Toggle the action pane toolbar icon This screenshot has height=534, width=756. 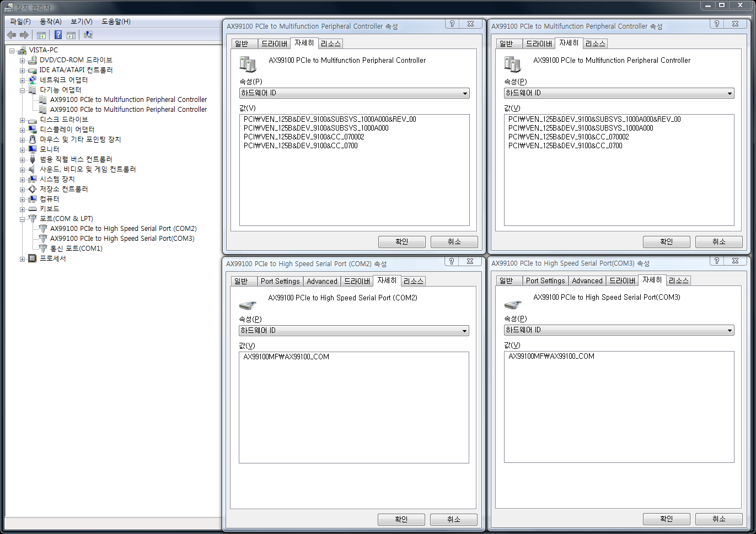click(71, 35)
